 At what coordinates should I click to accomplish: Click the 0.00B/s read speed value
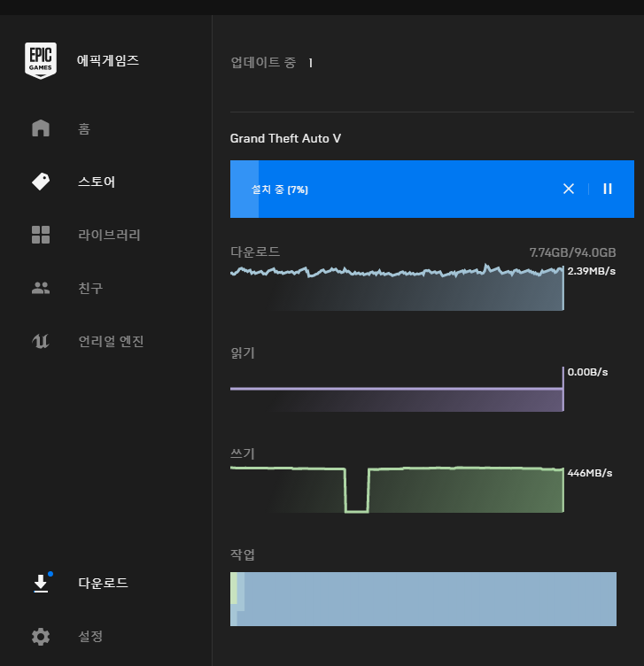click(587, 372)
